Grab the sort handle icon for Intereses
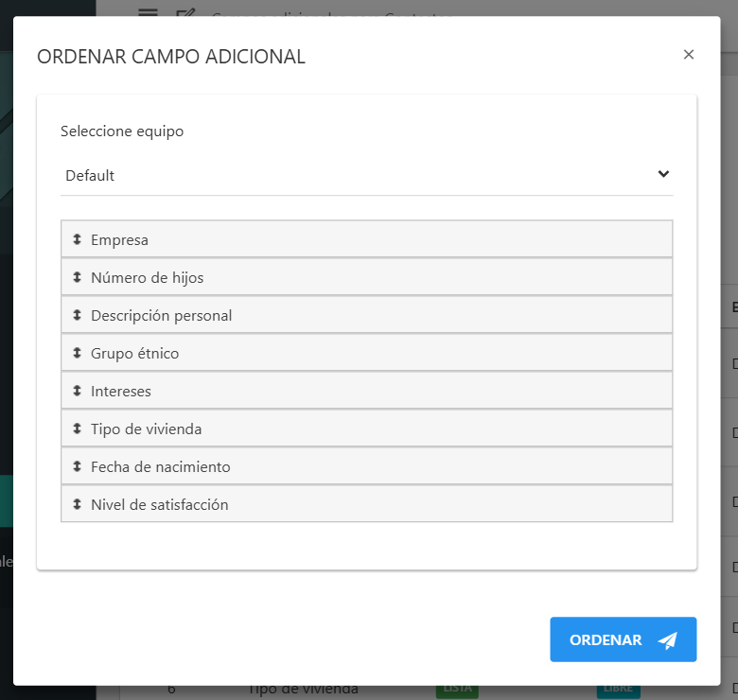Image resolution: width=738 pixels, height=700 pixels. [x=78, y=391]
